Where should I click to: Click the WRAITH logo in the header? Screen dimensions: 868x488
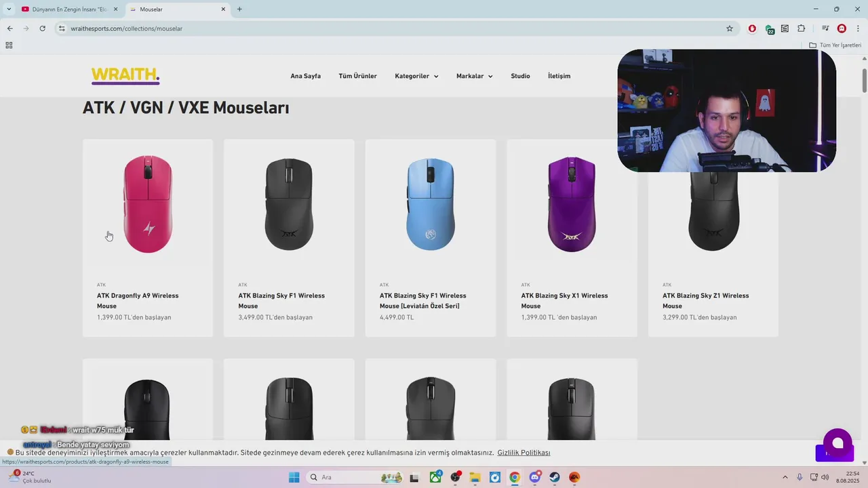tap(125, 75)
